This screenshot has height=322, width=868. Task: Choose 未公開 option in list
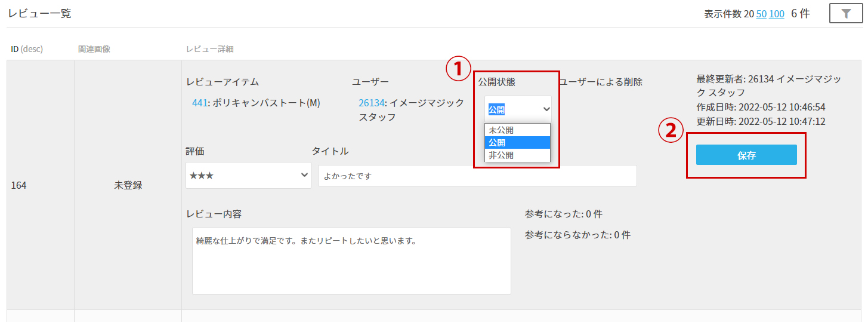pos(518,130)
